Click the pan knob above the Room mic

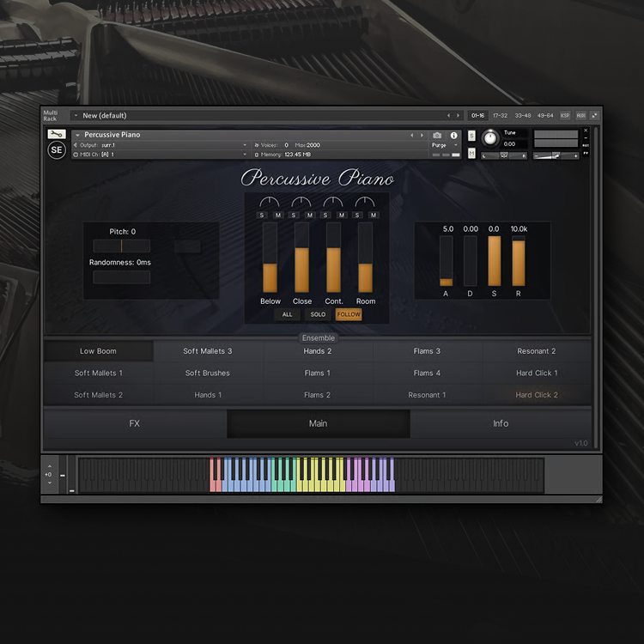365,202
